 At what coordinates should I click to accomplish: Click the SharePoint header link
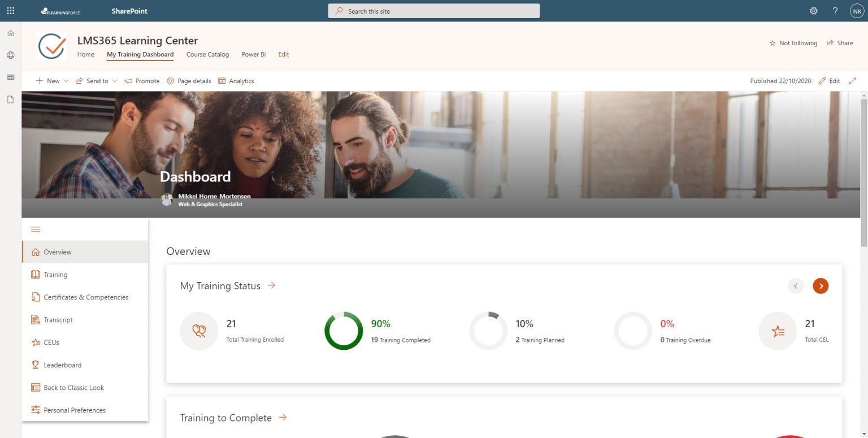click(129, 11)
